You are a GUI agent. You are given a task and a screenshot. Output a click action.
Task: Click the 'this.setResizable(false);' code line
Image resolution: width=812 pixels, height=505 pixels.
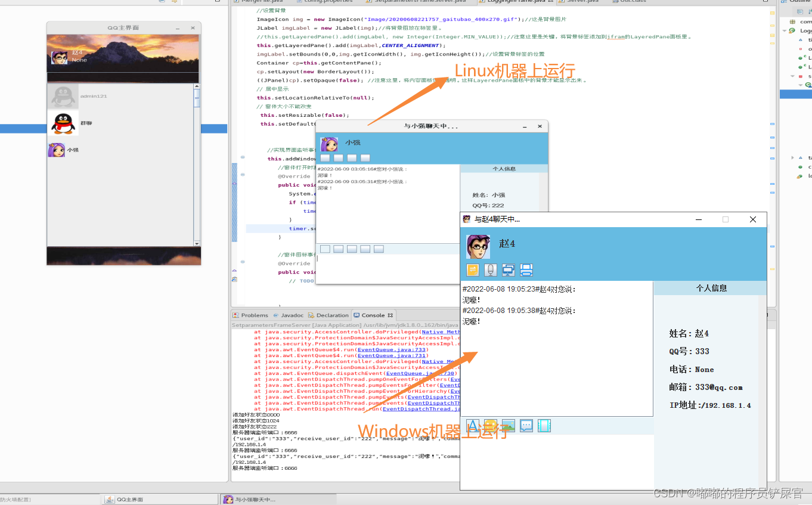click(x=305, y=115)
